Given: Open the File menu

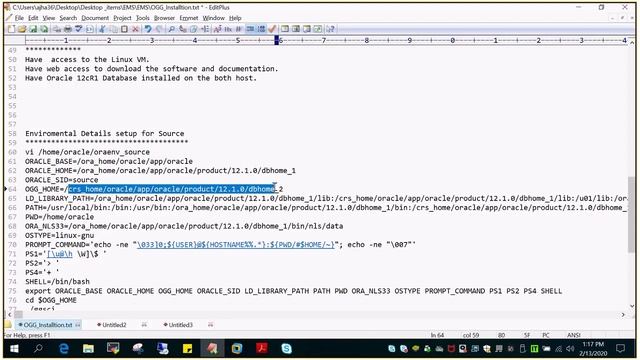Looking at the screenshot, I should tap(19, 18).
